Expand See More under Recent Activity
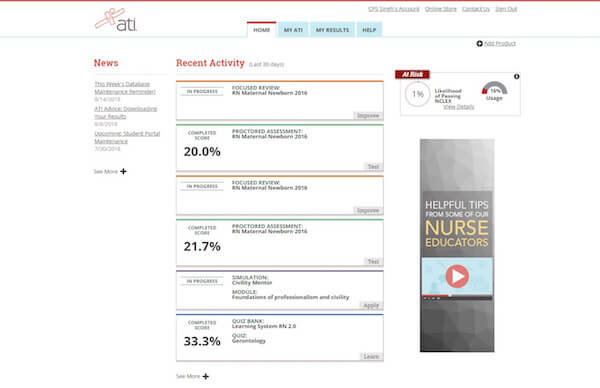600x388 pixels. click(192, 377)
